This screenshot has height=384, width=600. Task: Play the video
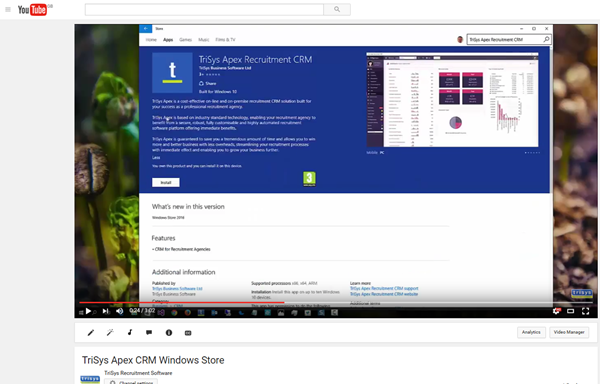[x=88, y=311]
